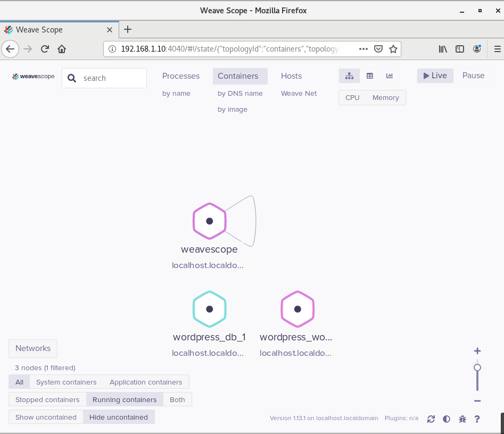Click the search magnifier icon
Viewport: 504px width, 434px height.
(72, 78)
